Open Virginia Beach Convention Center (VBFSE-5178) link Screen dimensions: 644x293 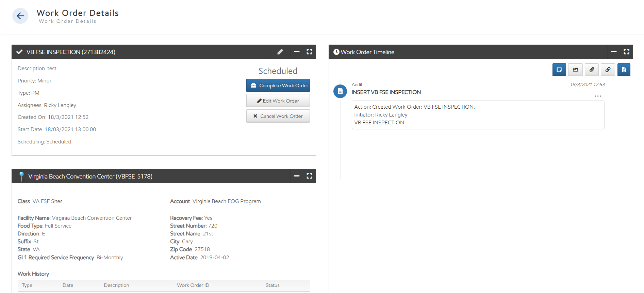90,176
